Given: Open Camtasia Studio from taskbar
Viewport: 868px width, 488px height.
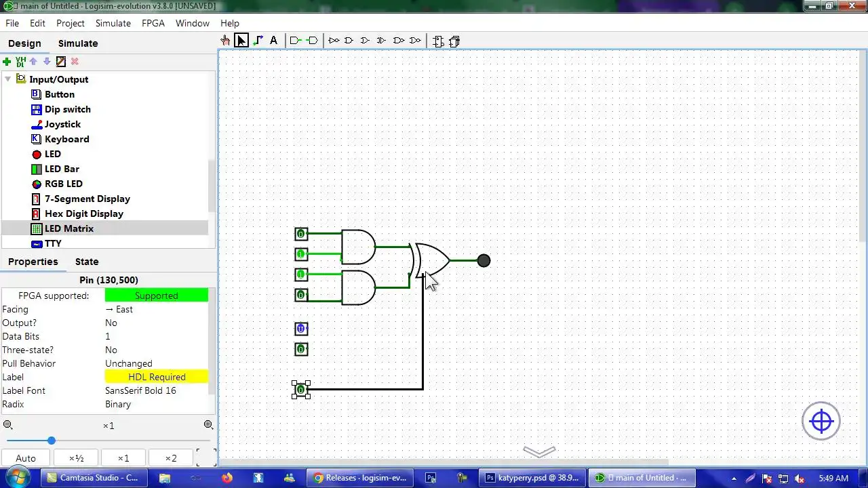Looking at the screenshot, I should (x=92, y=478).
